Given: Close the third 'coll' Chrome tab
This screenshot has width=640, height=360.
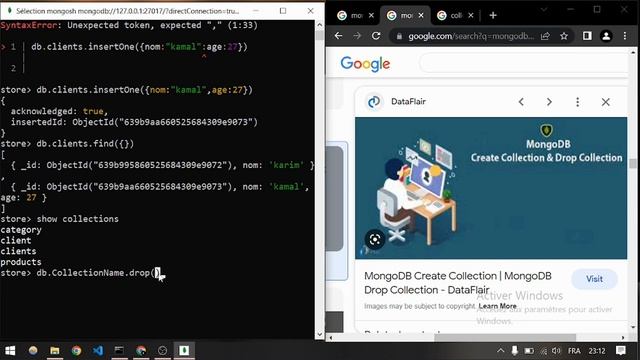Looking at the screenshot, I should click(x=471, y=16).
